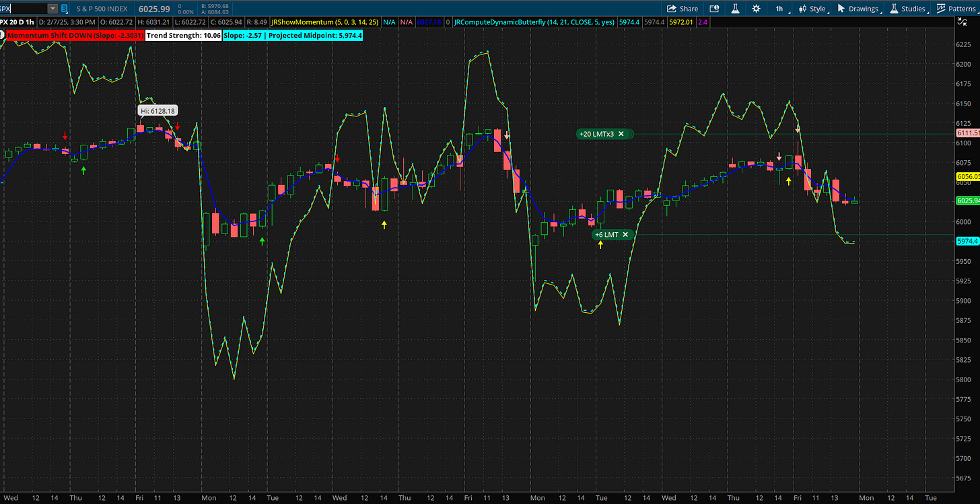Click the JRComputeDynamicButterfly study label
The height and width of the screenshot is (504, 980).
pos(534,22)
